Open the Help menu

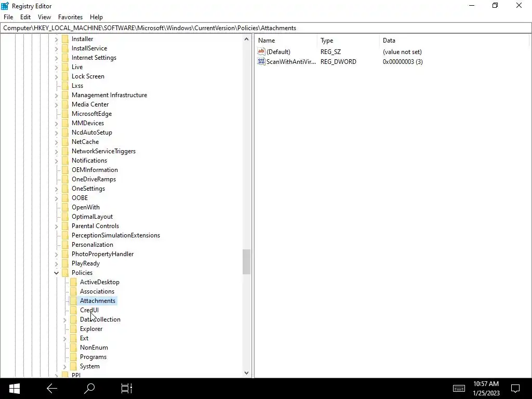(x=96, y=17)
